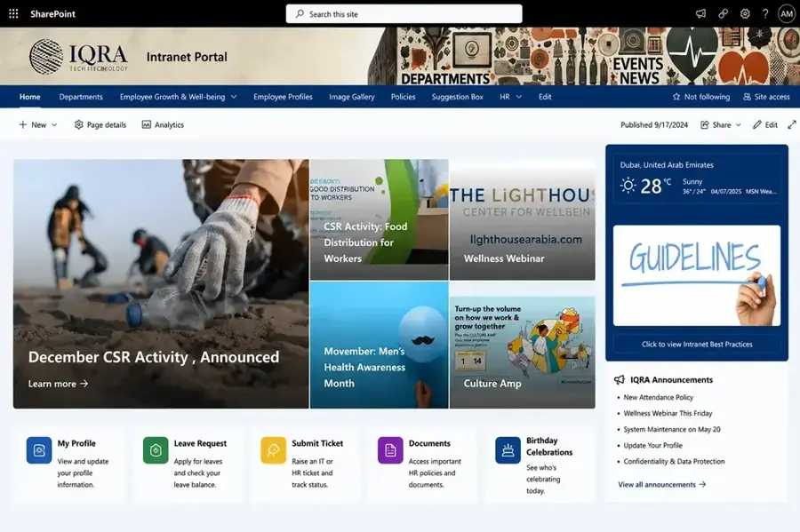Click the Intranet Portal site title
This screenshot has height=532, width=800.
pyautogui.click(x=187, y=57)
